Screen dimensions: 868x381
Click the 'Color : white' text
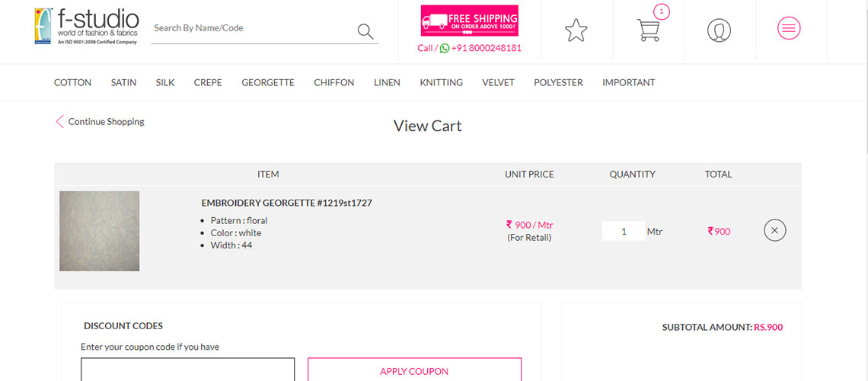point(236,232)
